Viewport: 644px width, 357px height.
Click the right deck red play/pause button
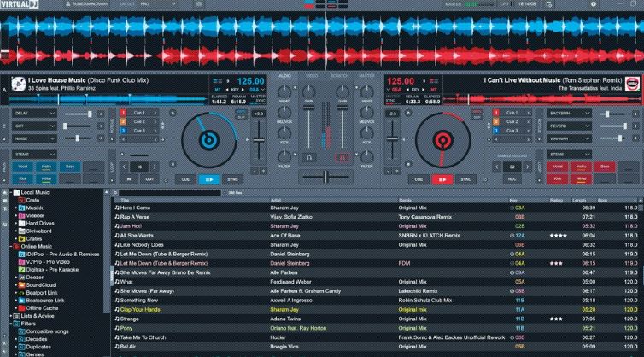[442, 179]
